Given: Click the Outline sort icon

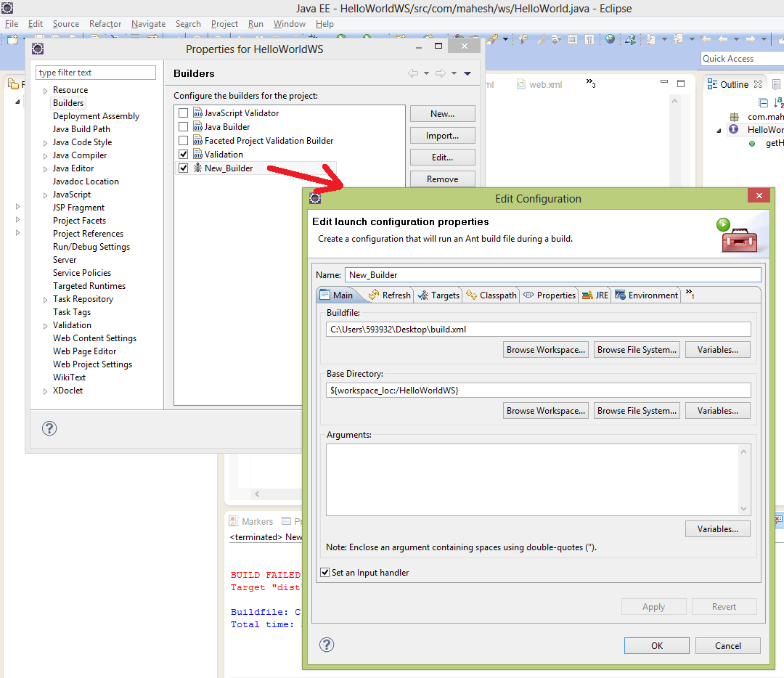Looking at the screenshot, I should (778, 102).
